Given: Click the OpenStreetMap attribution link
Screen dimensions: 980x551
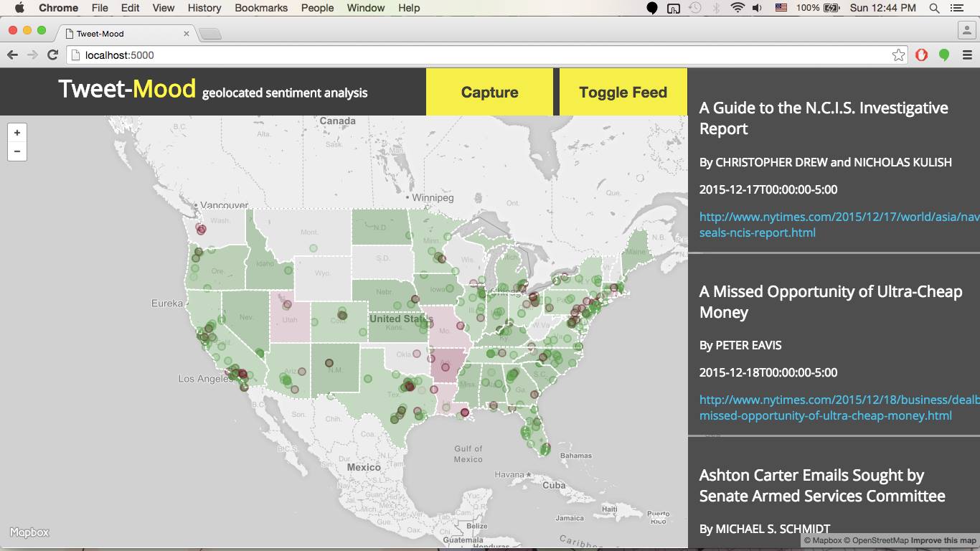Looking at the screenshot, I should [877, 540].
